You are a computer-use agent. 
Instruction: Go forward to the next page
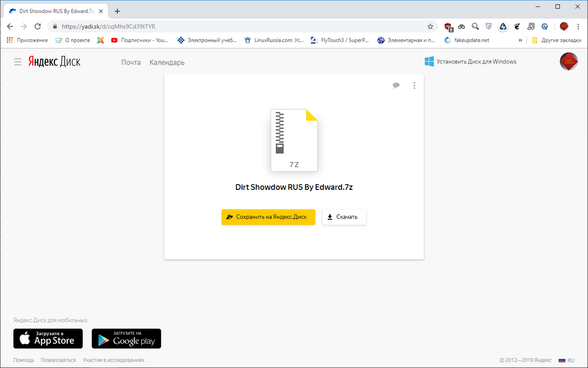pos(24,26)
